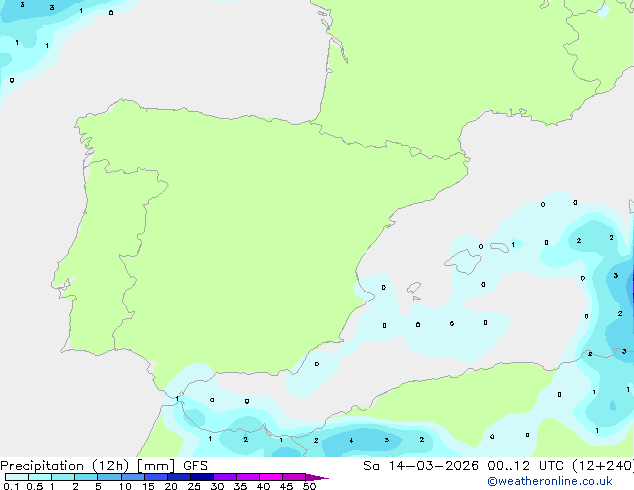Click the Mallorca island outline

pos(463,261)
